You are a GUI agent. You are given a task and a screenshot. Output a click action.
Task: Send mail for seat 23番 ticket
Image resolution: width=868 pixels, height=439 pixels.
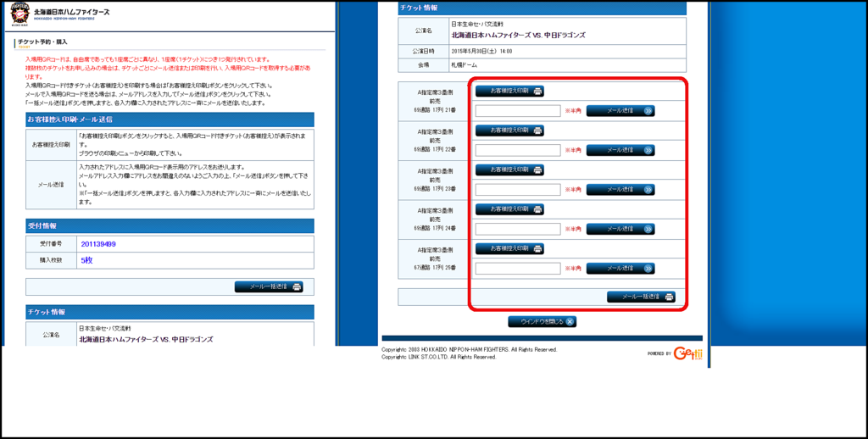620,189
